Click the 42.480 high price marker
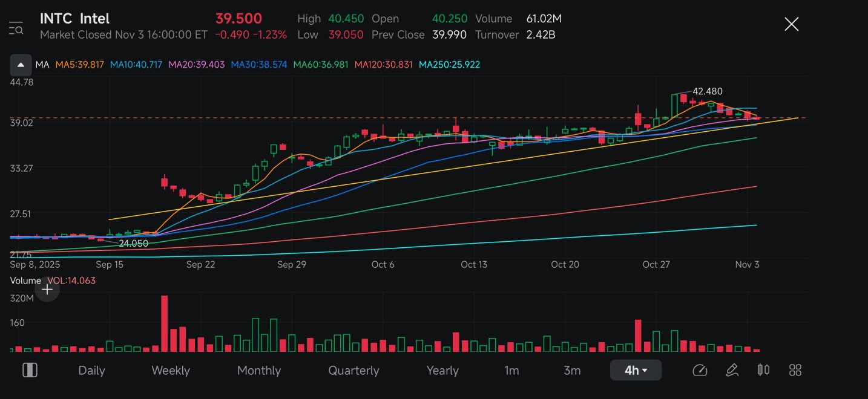Image resolution: width=868 pixels, height=399 pixels. (707, 91)
